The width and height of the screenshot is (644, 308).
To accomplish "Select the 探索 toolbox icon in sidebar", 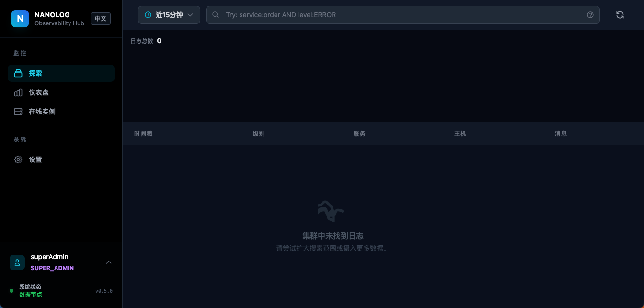I will point(18,73).
